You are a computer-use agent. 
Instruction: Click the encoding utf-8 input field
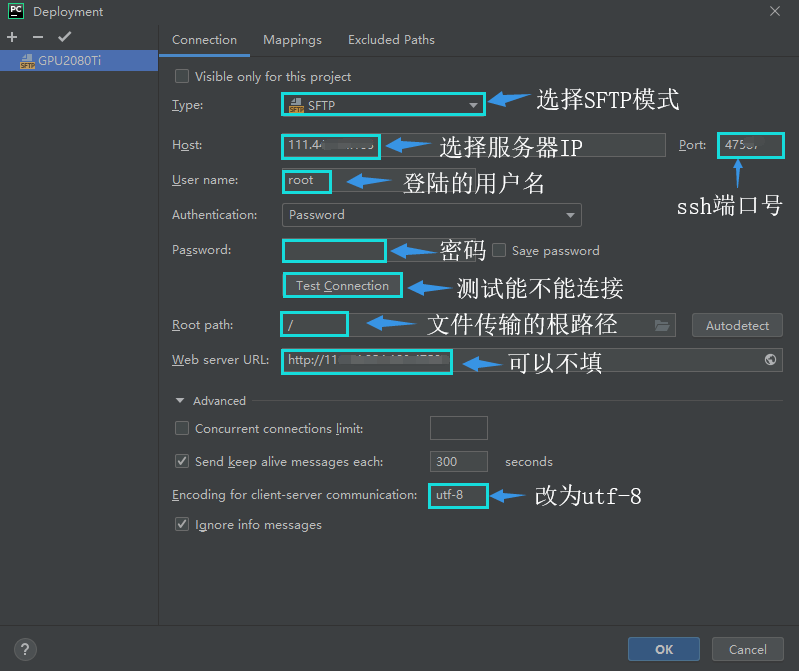(458, 495)
